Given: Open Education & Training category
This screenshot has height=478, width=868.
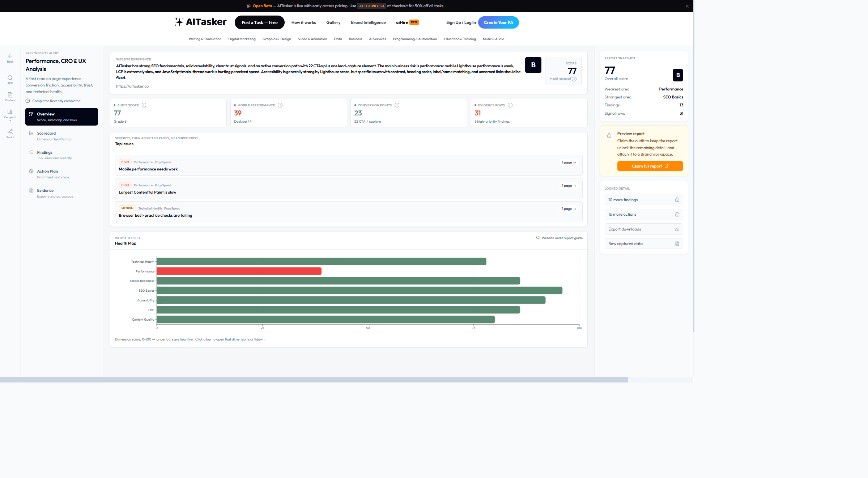Looking at the screenshot, I should 460,39.
